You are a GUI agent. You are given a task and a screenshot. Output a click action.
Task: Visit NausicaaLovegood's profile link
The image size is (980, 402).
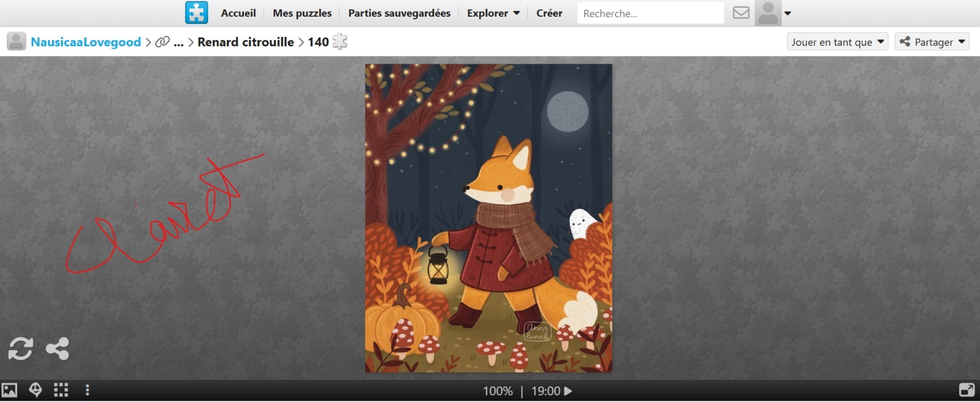coord(86,42)
